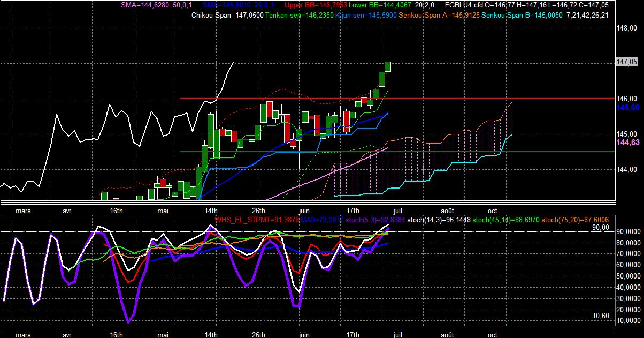Click the blue 145,60 price marker

pyautogui.click(x=627, y=108)
